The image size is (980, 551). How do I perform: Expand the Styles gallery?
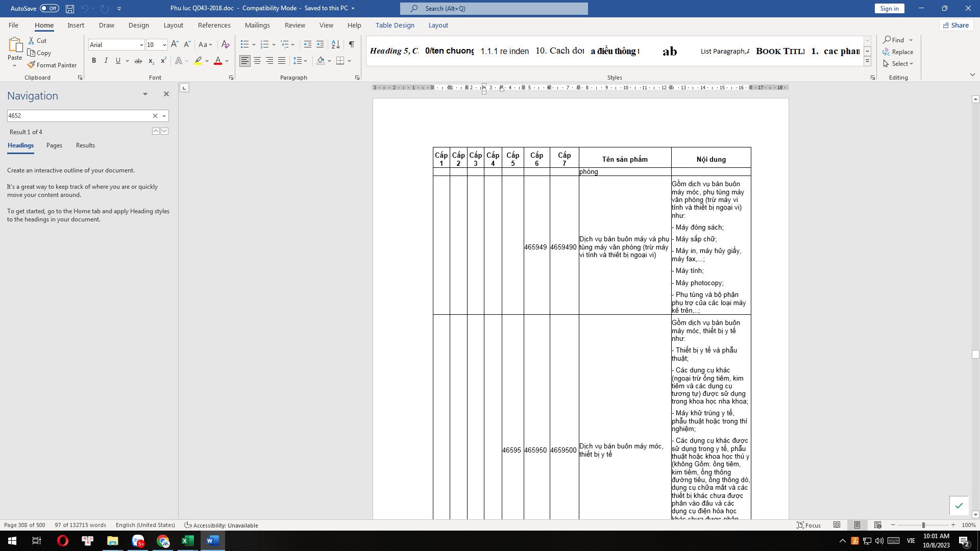coord(867,61)
